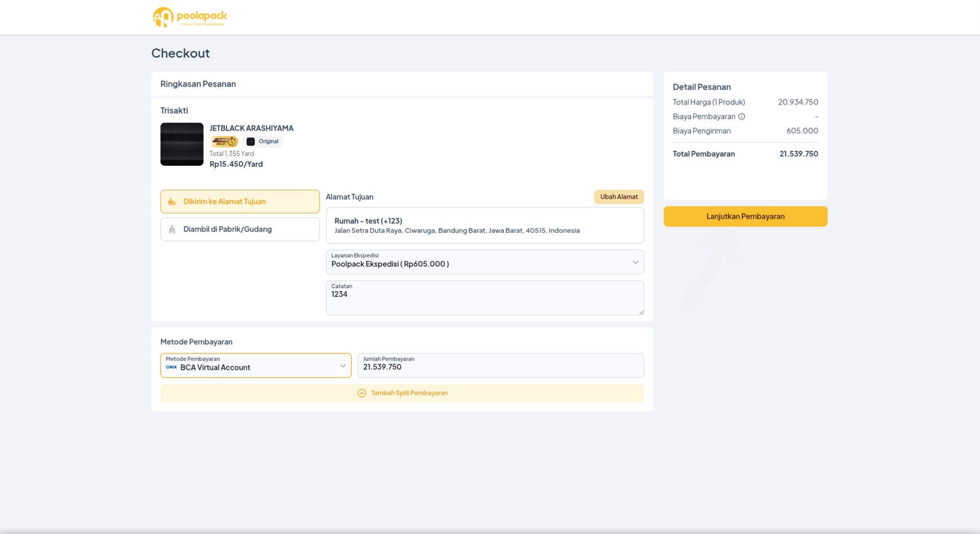
Task: Expand the expedition chevron arrow
Action: pyautogui.click(x=635, y=262)
